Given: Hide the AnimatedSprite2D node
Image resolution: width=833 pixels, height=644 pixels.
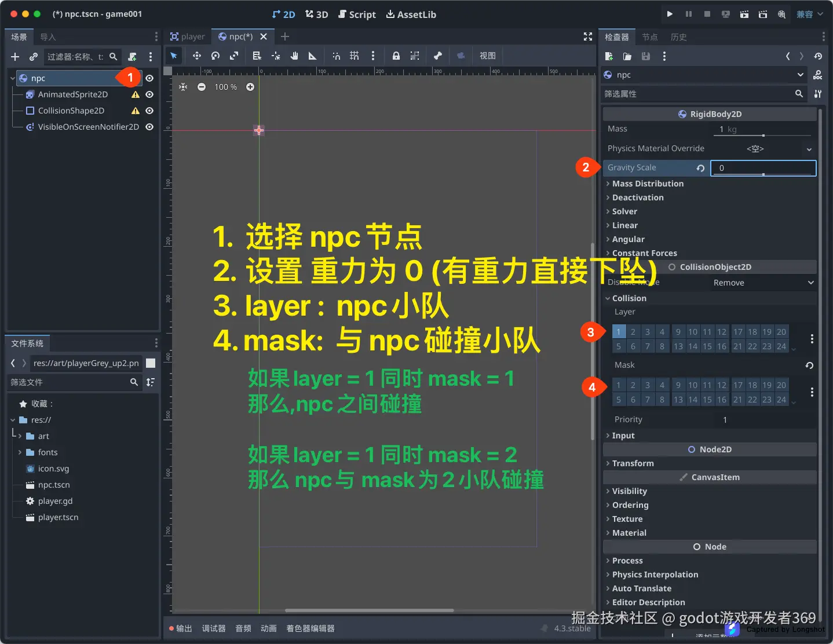Looking at the screenshot, I should [x=149, y=94].
